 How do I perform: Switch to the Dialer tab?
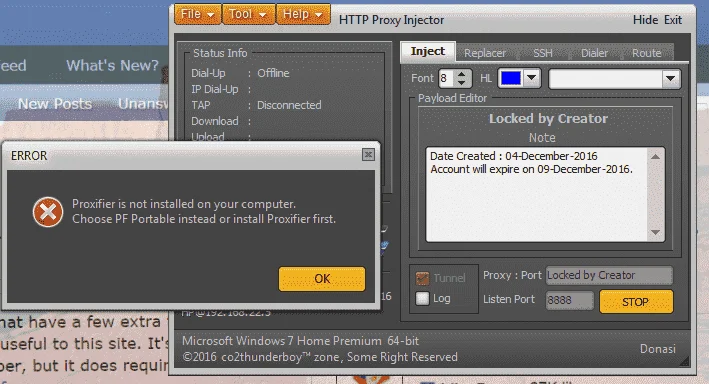[x=594, y=53]
